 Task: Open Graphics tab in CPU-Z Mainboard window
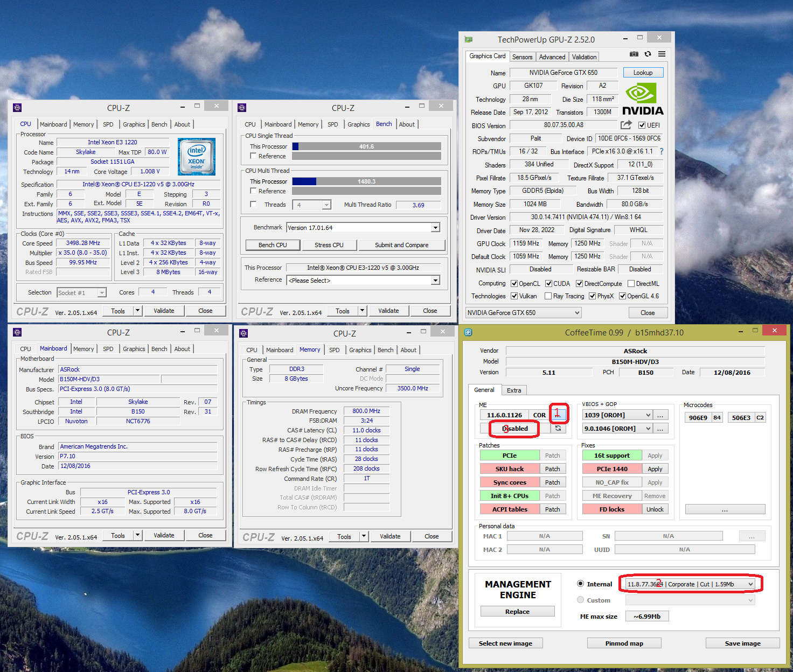[x=134, y=349]
